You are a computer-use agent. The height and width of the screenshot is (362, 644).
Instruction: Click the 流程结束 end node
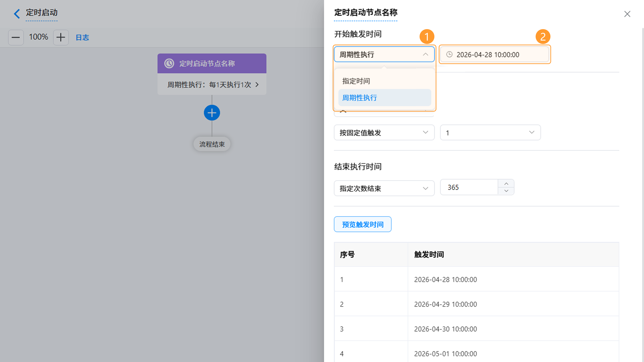pyautogui.click(x=212, y=144)
